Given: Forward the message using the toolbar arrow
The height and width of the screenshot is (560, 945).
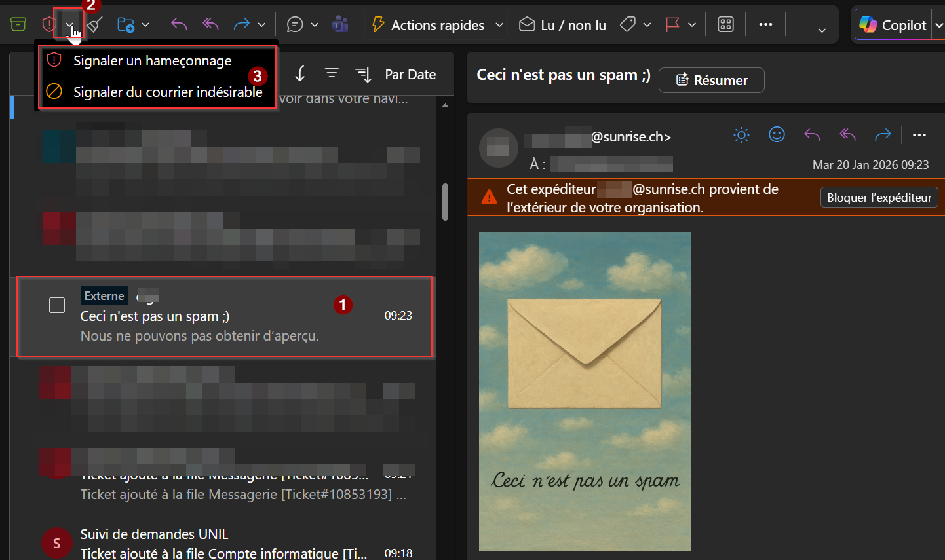Looking at the screenshot, I should coord(241,24).
